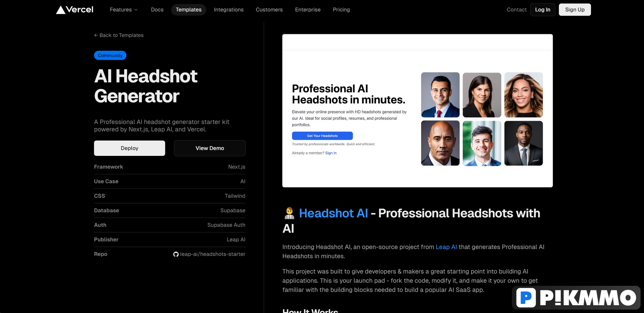Go to Integrations in the top nav
The height and width of the screenshot is (313, 644).
(x=229, y=10)
